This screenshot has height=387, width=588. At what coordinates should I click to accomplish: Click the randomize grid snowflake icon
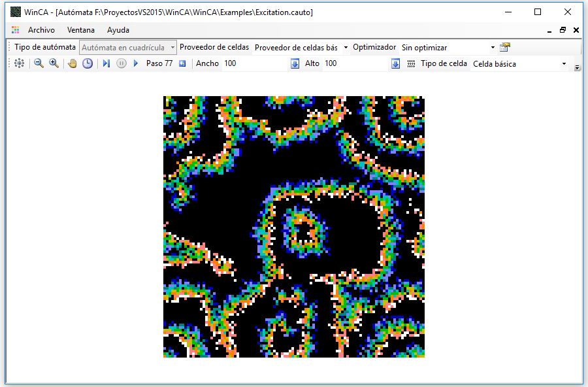pyautogui.click(x=19, y=63)
